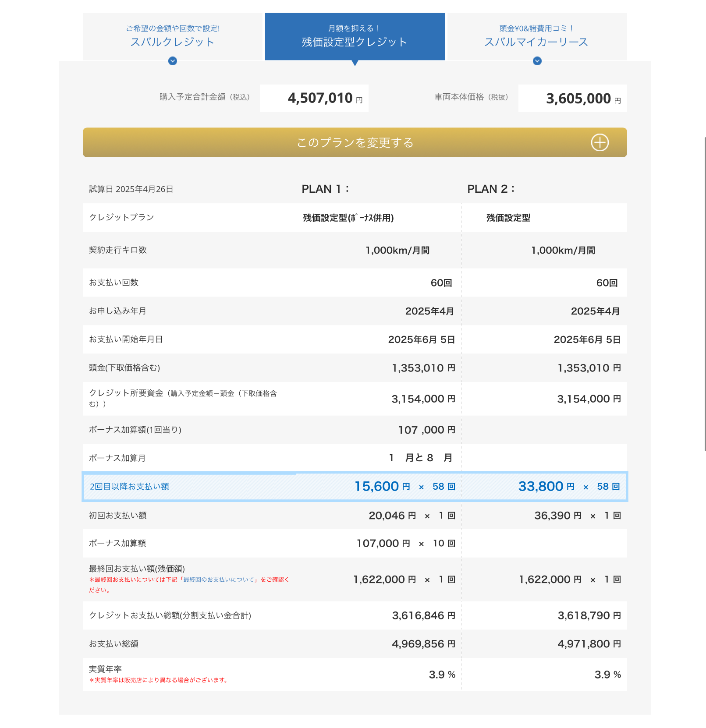The height and width of the screenshot is (728, 706).
Task: Click the 契約走行キロ数 row label
Action: [x=118, y=250]
